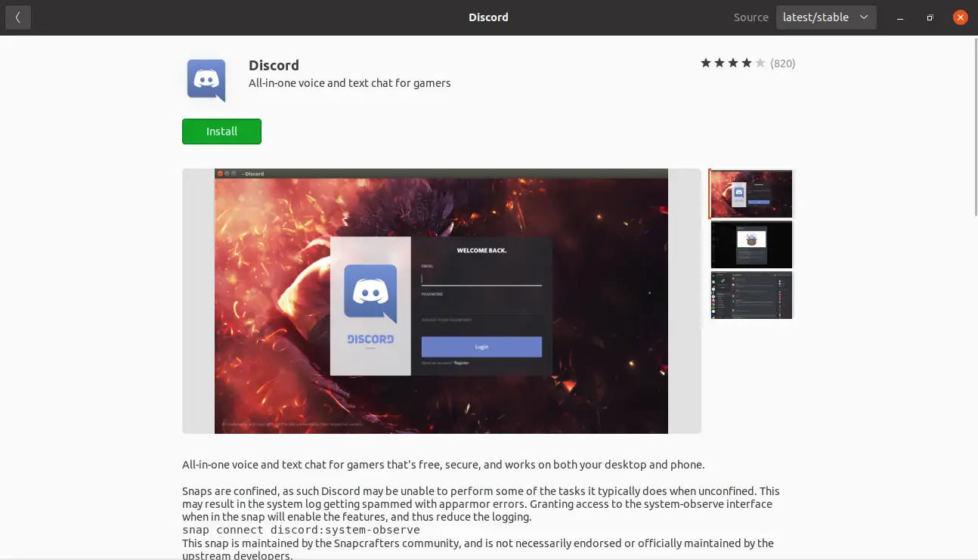Click the "Source" label in the header
Image resolution: width=978 pixels, height=560 pixels.
751,17
